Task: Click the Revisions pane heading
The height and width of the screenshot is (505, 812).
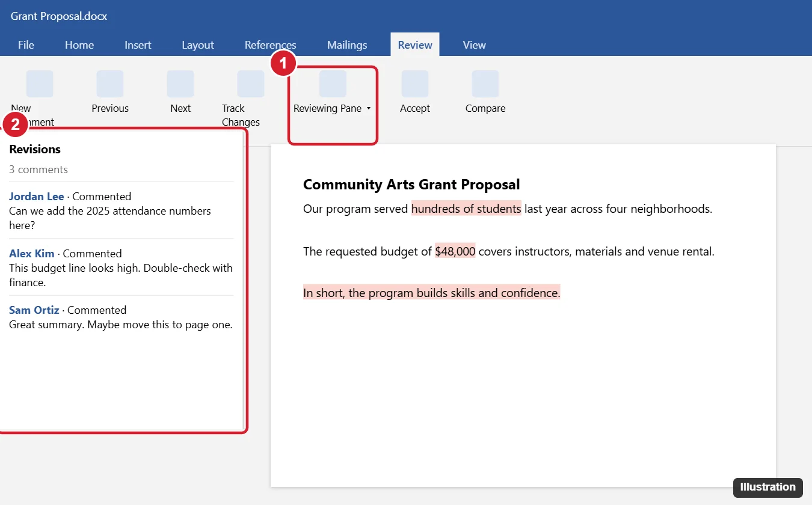Action: pos(35,149)
